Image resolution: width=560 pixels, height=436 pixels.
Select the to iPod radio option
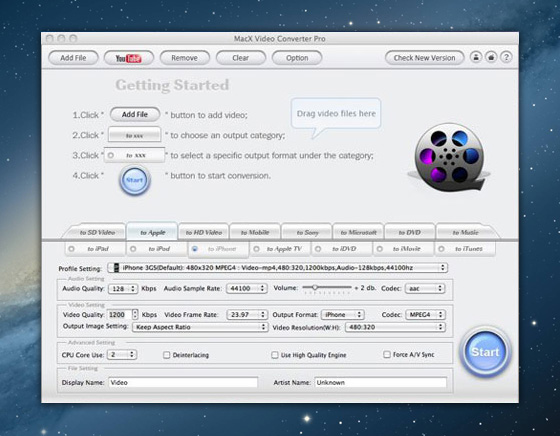[133, 249]
